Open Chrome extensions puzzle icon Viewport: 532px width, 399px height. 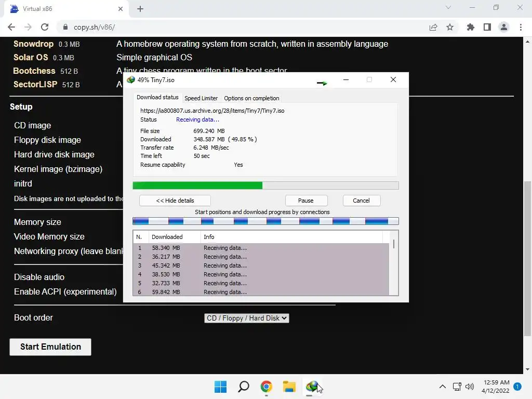pyautogui.click(x=470, y=27)
